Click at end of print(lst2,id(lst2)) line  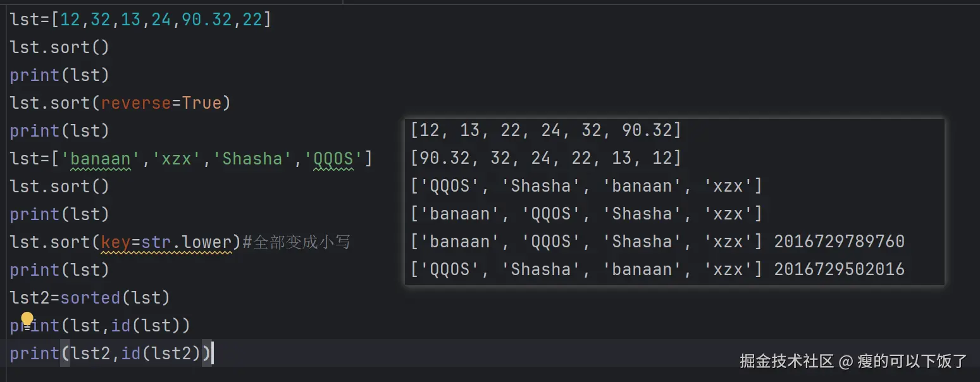(x=213, y=354)
